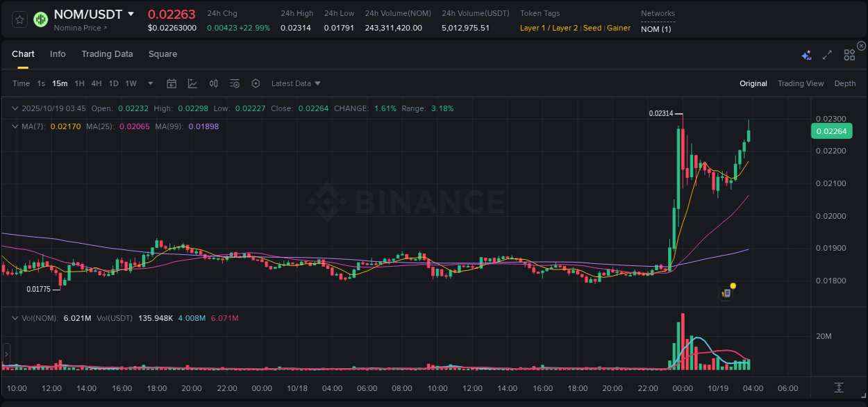
Task: Expand chart using the fullscreen arrows icon
Action: pos(826,54)
